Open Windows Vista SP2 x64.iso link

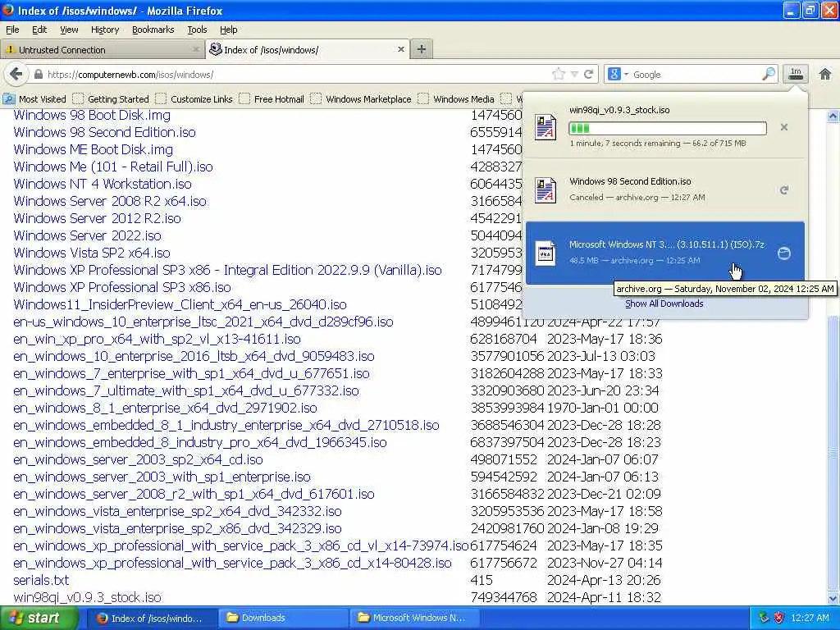pyautogui.click(x=92, y=253)
